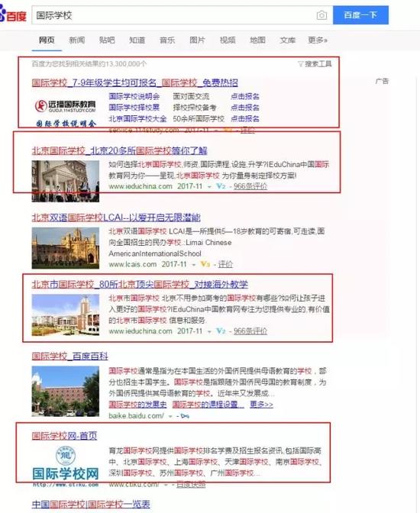The height and width of the screenshot is (513, 420).
Task: Click the 更多>> link in the Baike result
Action: [x=261, y=405]
